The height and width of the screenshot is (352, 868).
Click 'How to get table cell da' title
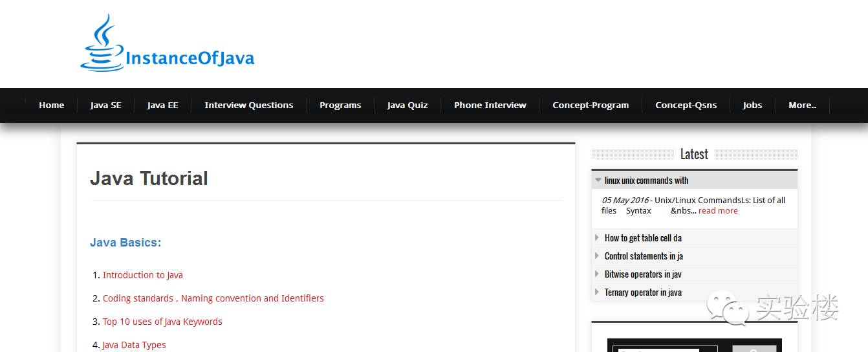[643, 237]
